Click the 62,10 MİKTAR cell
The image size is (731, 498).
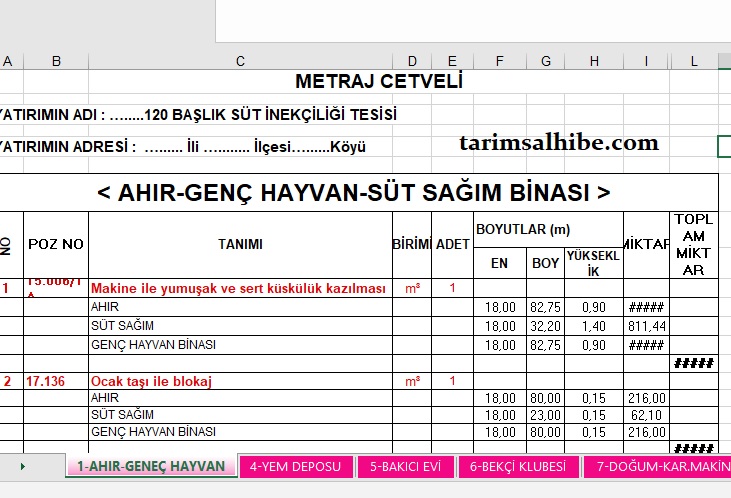click(647, 415)
